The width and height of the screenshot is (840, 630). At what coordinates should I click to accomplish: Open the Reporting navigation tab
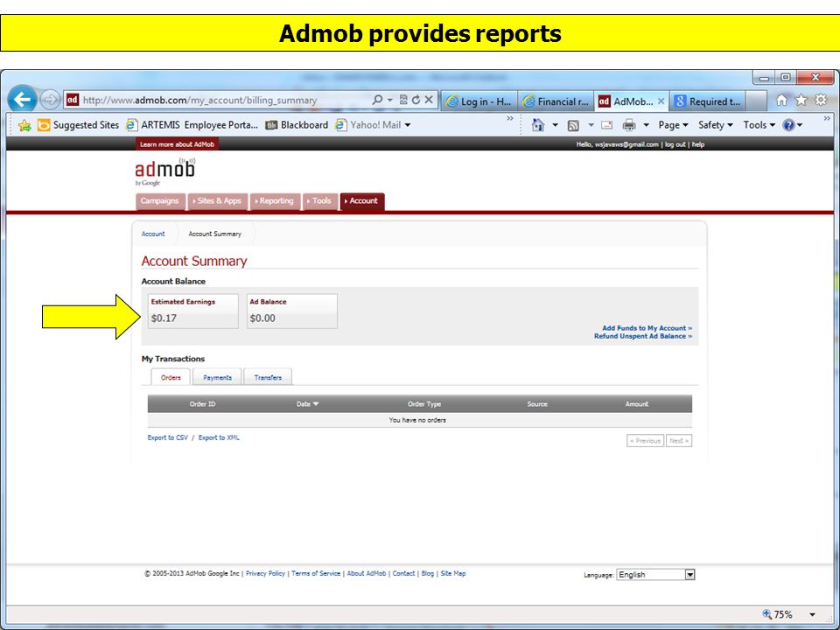(x=275, y=201)
